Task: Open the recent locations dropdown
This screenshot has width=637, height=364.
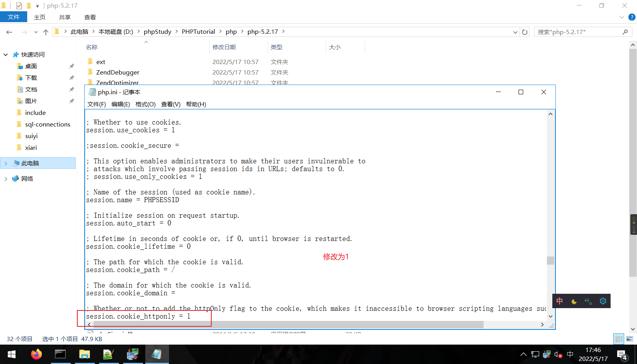Action: point(36,32)
